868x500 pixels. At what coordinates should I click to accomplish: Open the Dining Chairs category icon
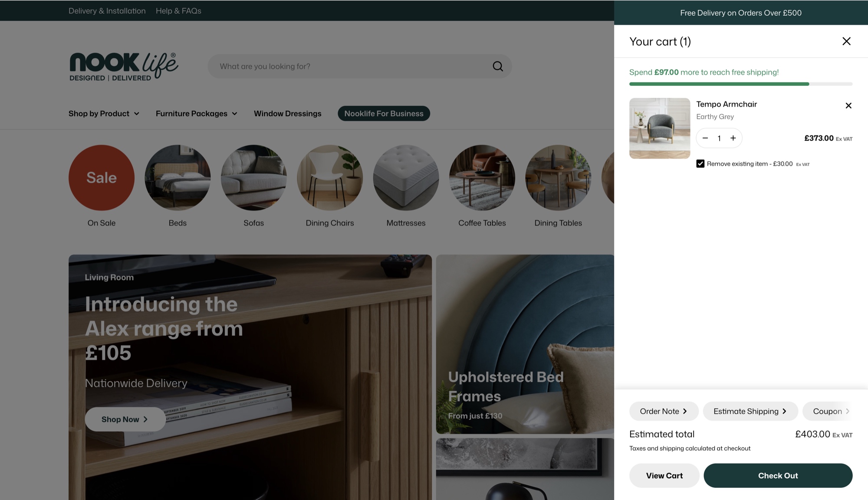coord(329,177)
